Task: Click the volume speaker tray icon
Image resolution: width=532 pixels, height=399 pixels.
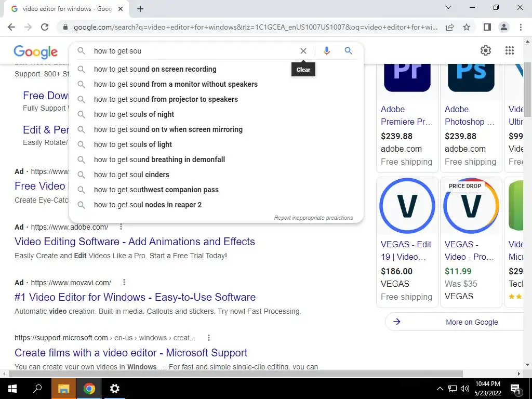Action: click(465, 389)
